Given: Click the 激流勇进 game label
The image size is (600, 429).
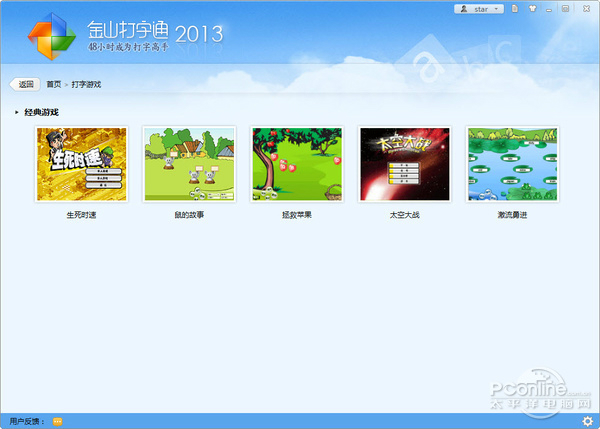Looking at the screenshot, I should 512,215.
